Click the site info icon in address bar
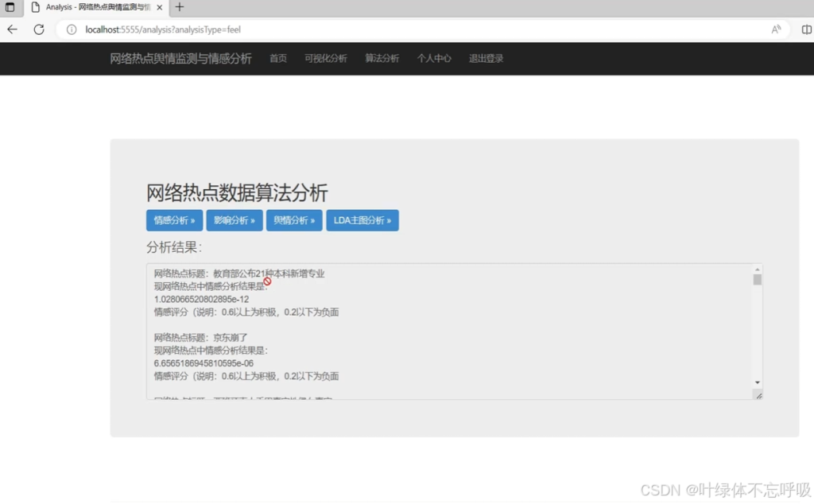 72,29
